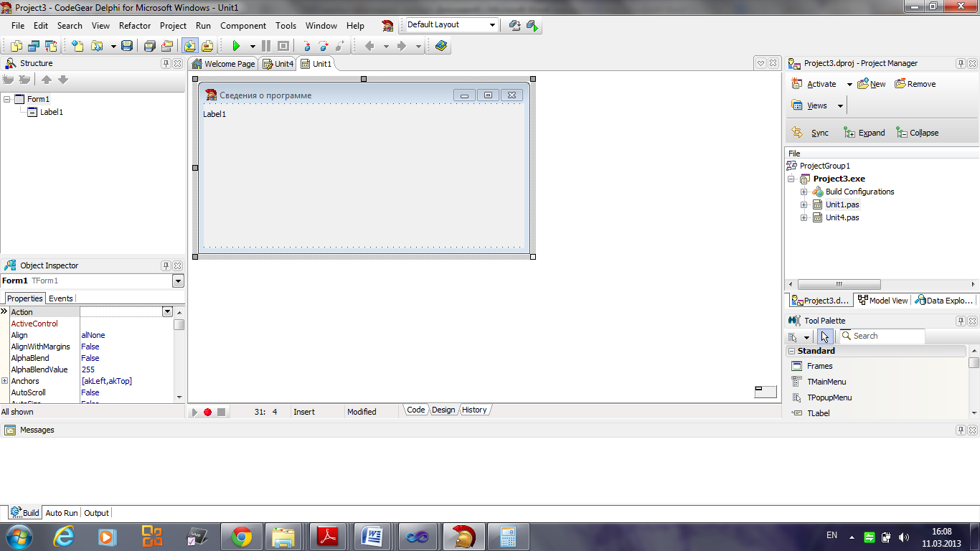Viewport: 980px width, 551px height.
Task: Click the Add File to Project icon
Action: click(190, 46)
